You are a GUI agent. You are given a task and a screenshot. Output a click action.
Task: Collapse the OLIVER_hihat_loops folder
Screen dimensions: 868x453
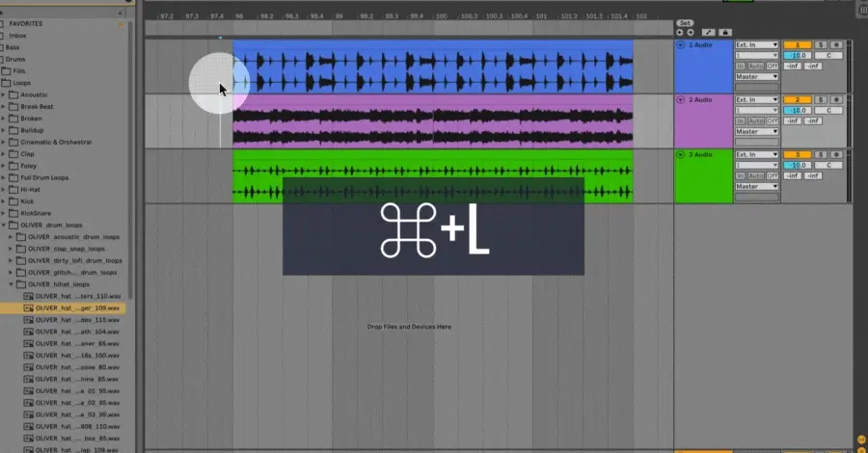pyautogui.click(x=11, y=284)
